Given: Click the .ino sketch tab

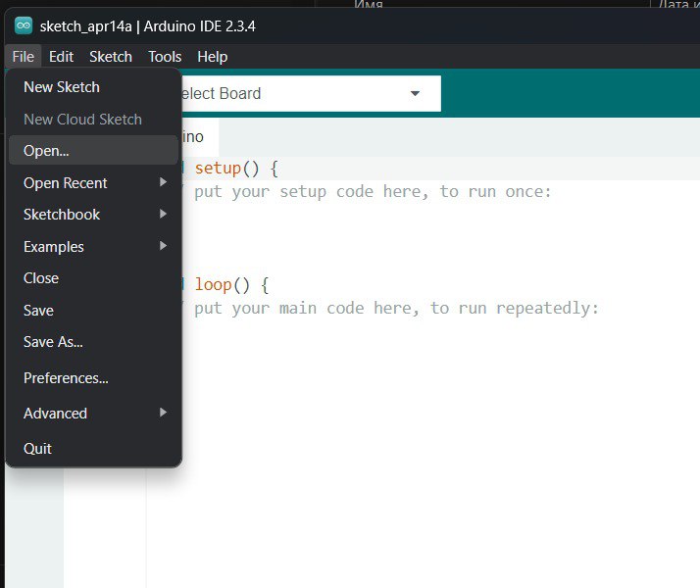Looking at the screenshot, I should pos(200,137).
